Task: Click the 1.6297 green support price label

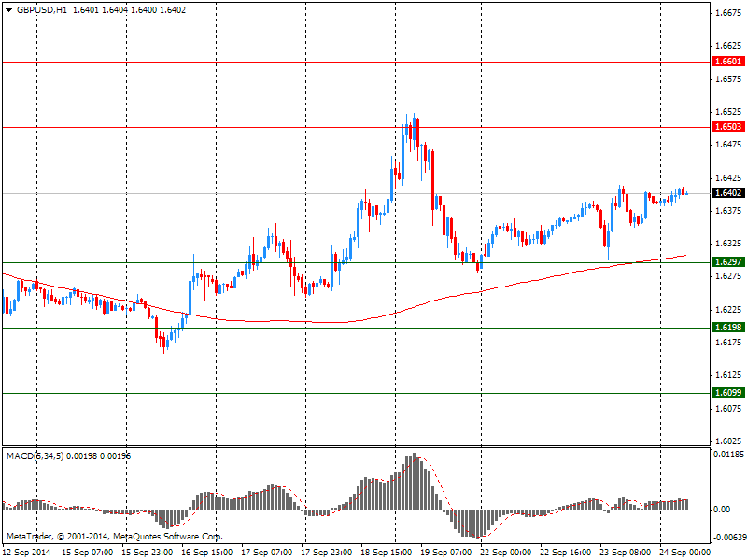Action: [x=728, y=262]
